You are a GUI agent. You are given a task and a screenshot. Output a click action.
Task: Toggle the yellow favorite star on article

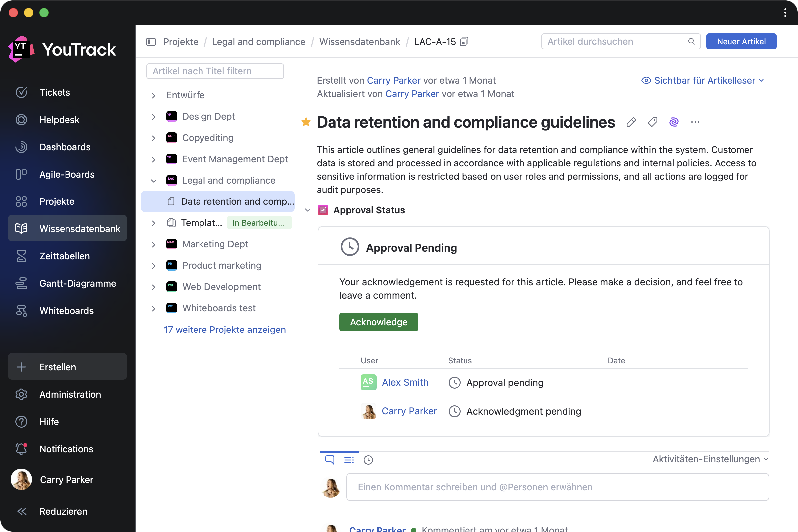[x=306, y=122]
